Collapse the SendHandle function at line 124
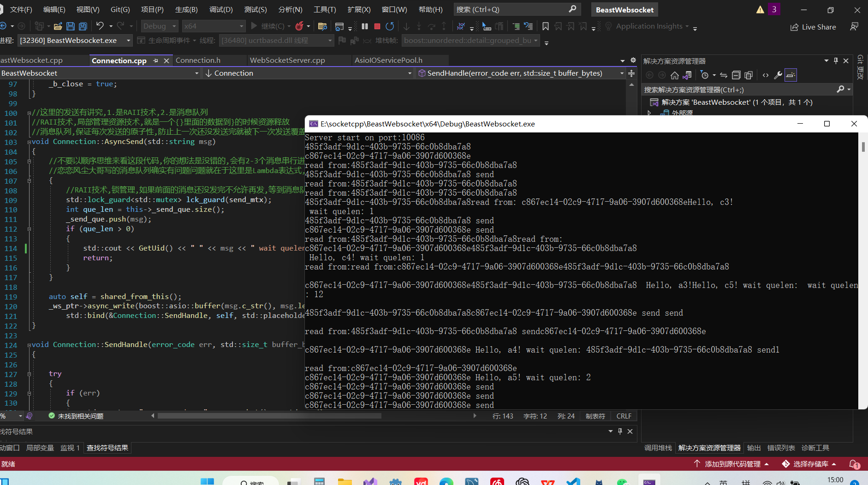Image resolution: width=868 pixels, height=485 pixels. (29, 345)
